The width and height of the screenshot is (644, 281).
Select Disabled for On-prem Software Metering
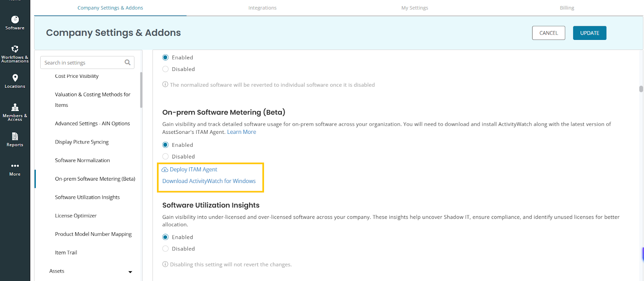(x=165, y=156)
